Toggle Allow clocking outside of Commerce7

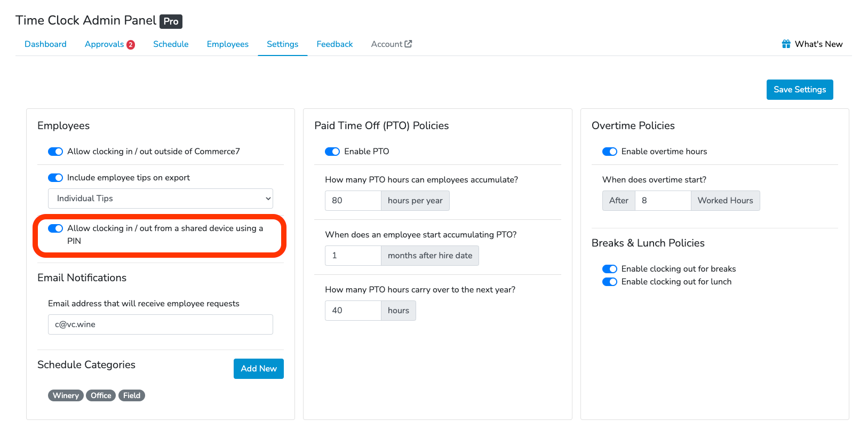click(55, 152)
